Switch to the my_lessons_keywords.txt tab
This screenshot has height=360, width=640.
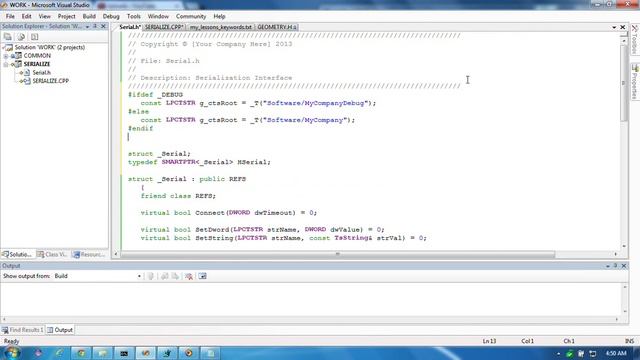221,27
